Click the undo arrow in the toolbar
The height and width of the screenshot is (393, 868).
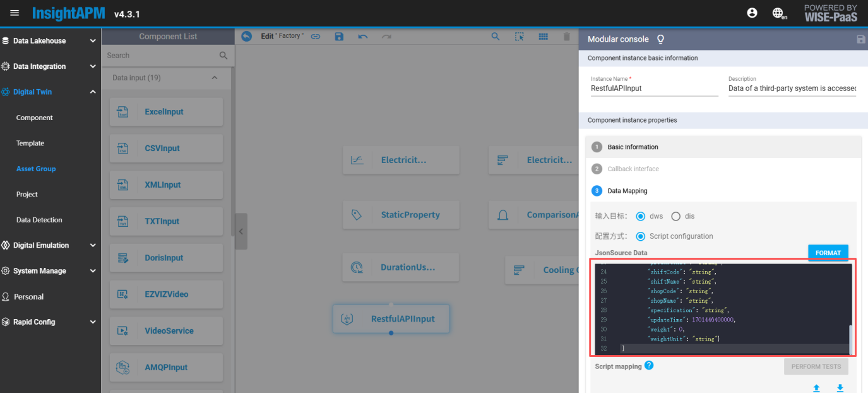click(x=363, y=37)
